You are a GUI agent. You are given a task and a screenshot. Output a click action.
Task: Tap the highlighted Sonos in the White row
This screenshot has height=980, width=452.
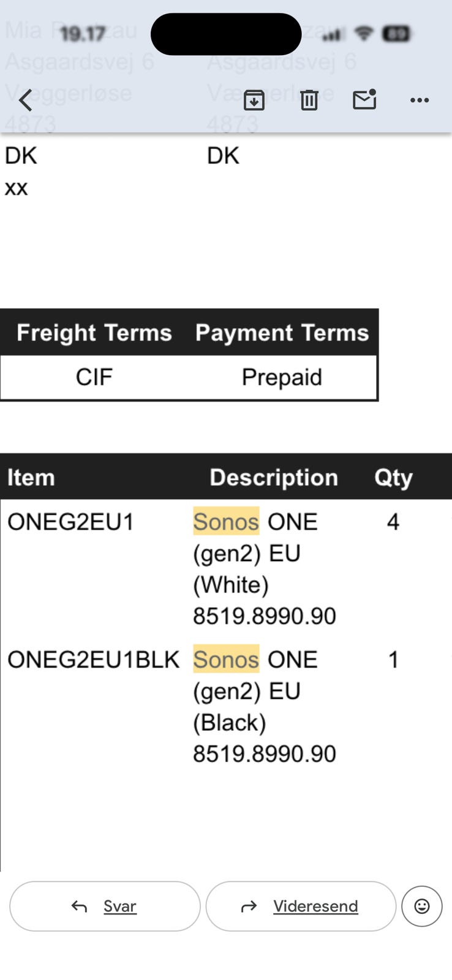tap(226, 522)
